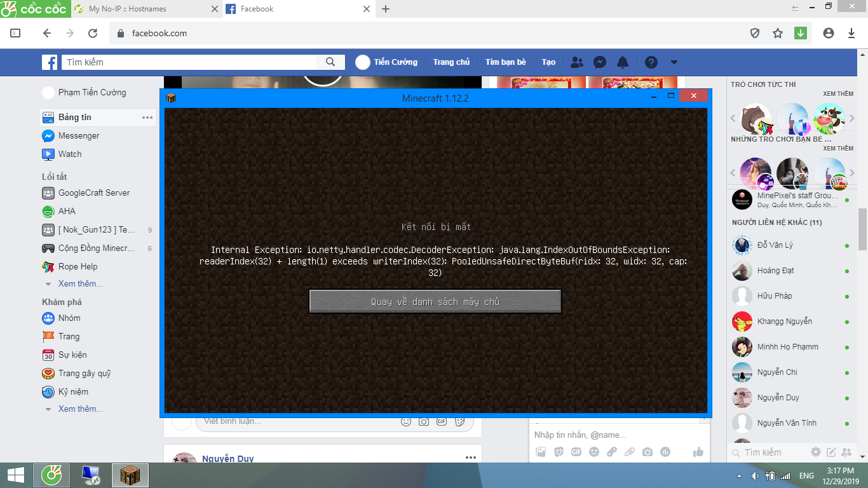This screenshot has height=488, width=868.
Task: Click the new message compose icon
Action: (831, 452)
